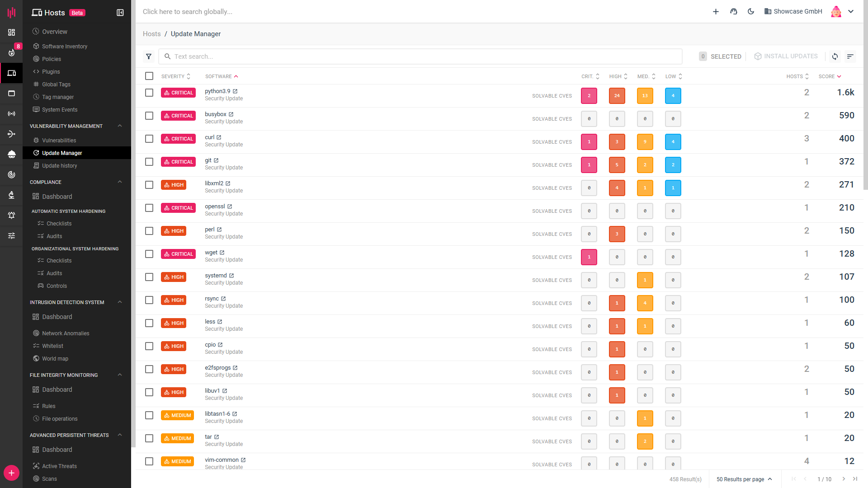Open the 50 Results per page dropdown
The width and height of the screenshot is (868, 488).
[744, 479]
